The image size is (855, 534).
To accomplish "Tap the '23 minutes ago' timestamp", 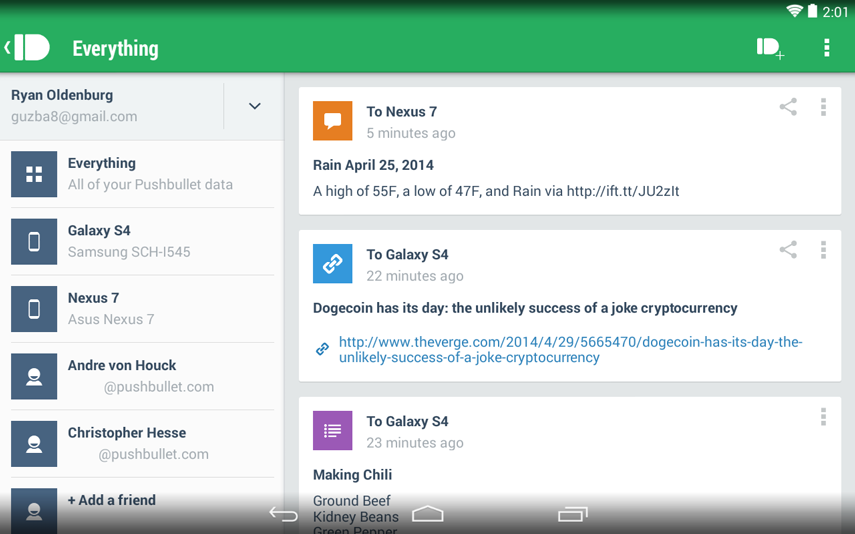I will click(x=415, y=443).
